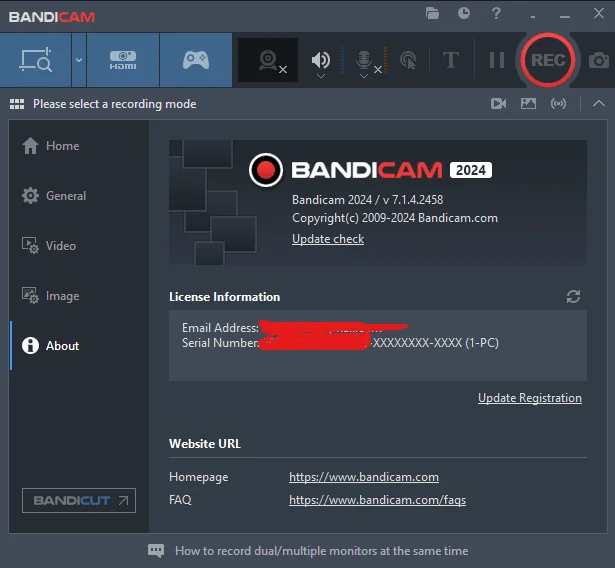This screenshot has width=615, height=568.
Task: Open help question mark icon
Action: pyautogui.click(x=496, y=13)
